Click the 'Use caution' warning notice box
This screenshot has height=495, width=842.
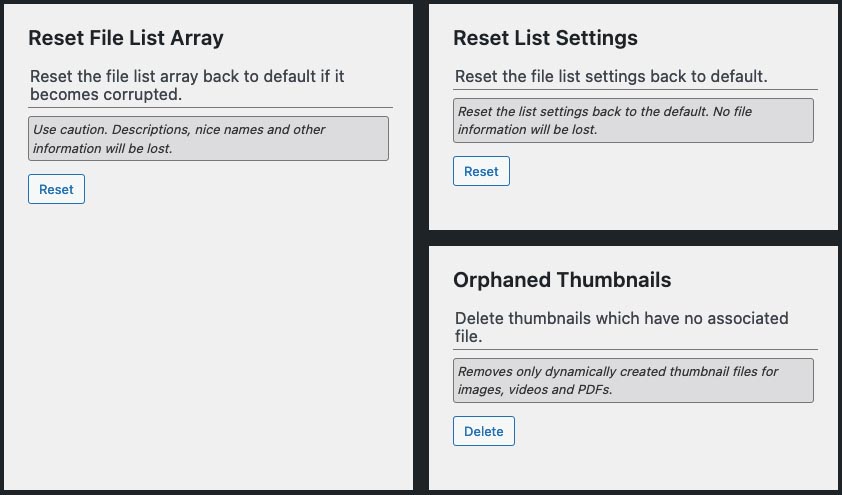(x=208, y=139)
